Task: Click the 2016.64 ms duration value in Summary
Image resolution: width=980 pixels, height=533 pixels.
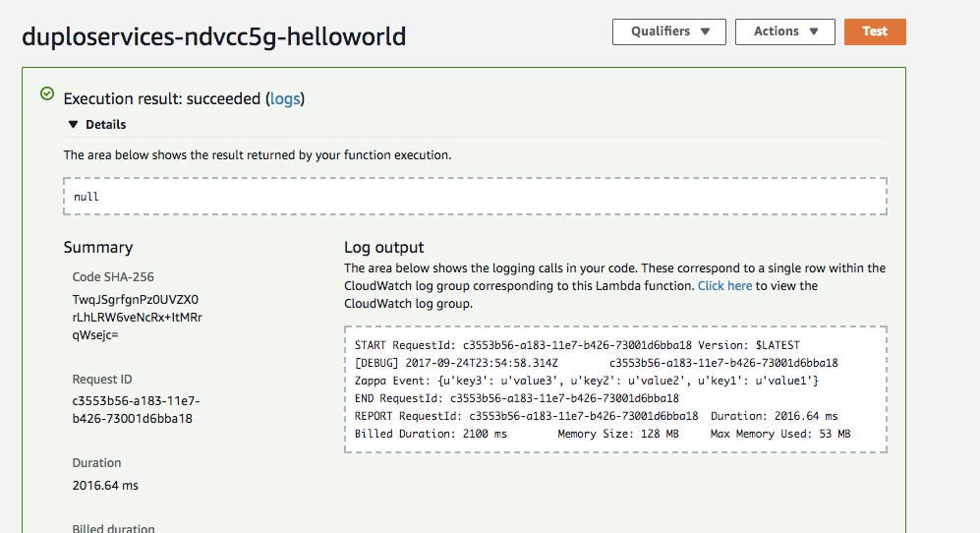Action: coord(105,486)
